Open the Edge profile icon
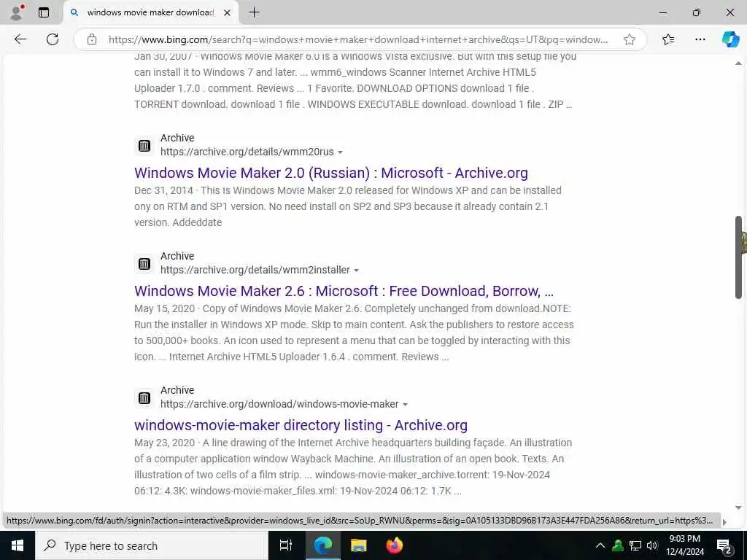This screenshot has width=747, height=560. coord(16,12)
